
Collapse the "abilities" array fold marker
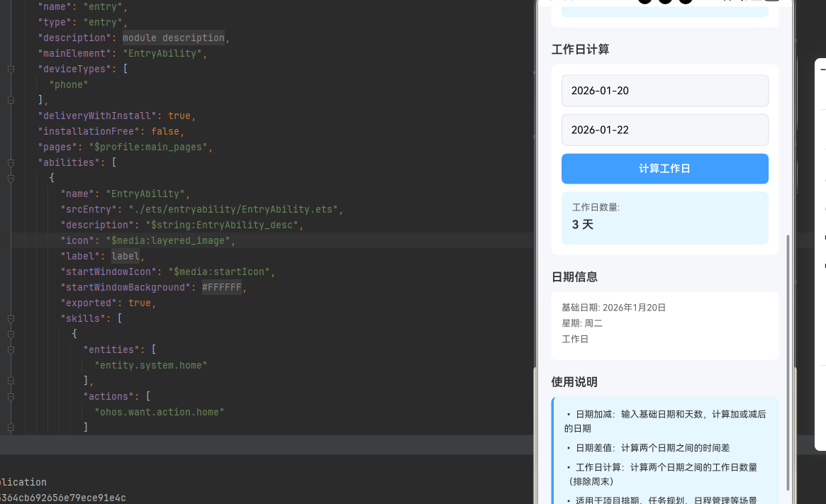coord(11,163)
